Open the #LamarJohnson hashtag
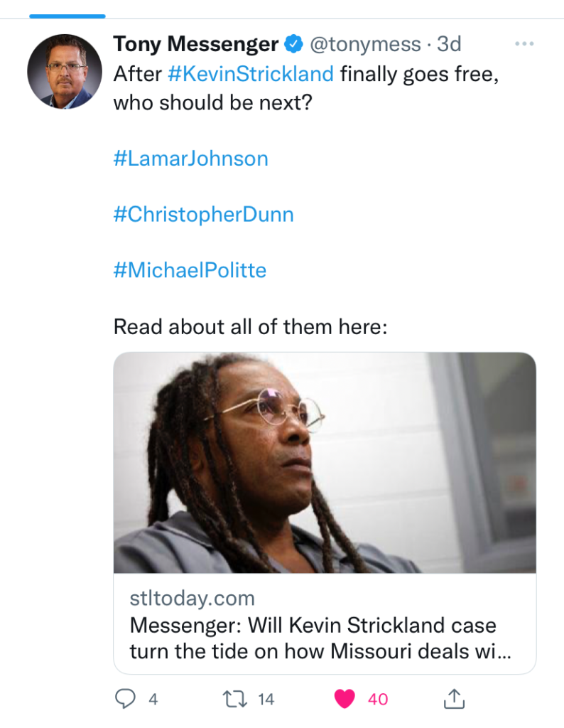Screen dimensions: 564x728 (x=190, y=158)
